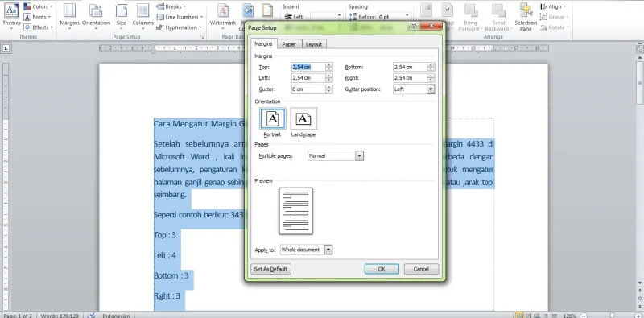Image resolution: width=644 pixels, height=318 pixels.
Task: Open the Margins ribbon gallery
Action: (x=69, y=16)
